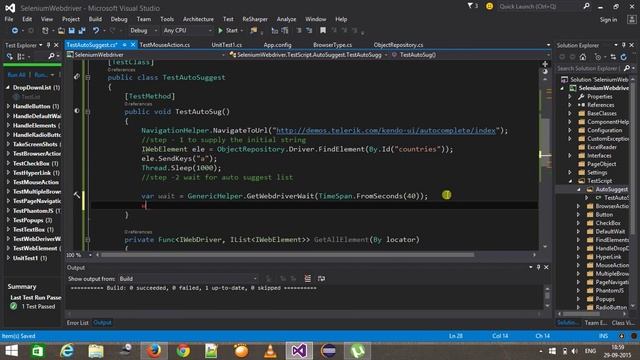Viewport: 640px width, 360px height.
Task: Click the Open File toolbar icon
Action: [61, 31]
